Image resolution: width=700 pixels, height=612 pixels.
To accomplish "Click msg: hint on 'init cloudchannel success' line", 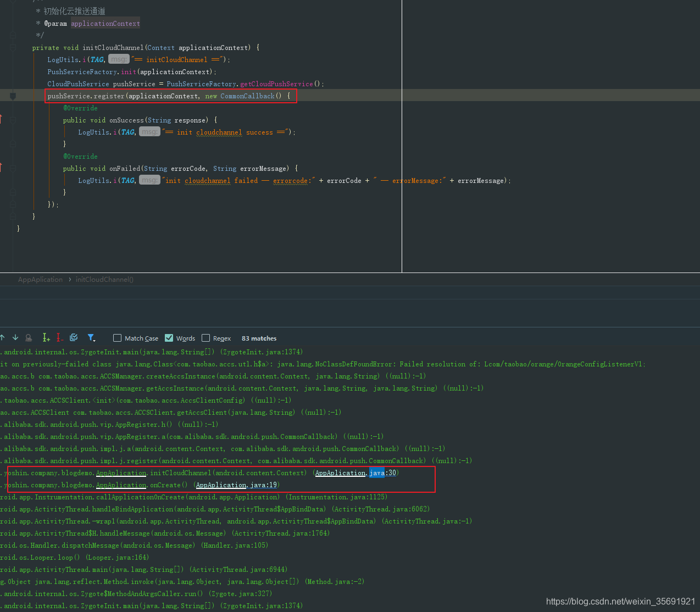I will [x=149, y=132].
